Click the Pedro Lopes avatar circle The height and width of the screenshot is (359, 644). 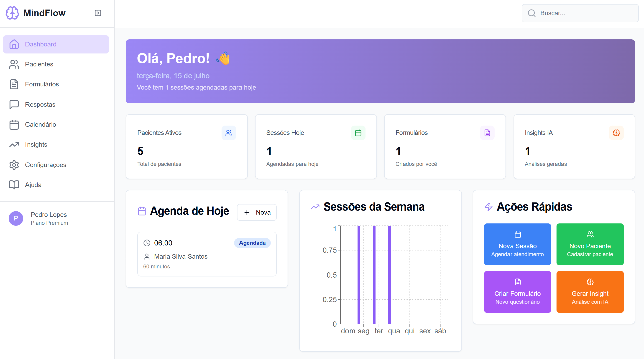tap(16, 218)
